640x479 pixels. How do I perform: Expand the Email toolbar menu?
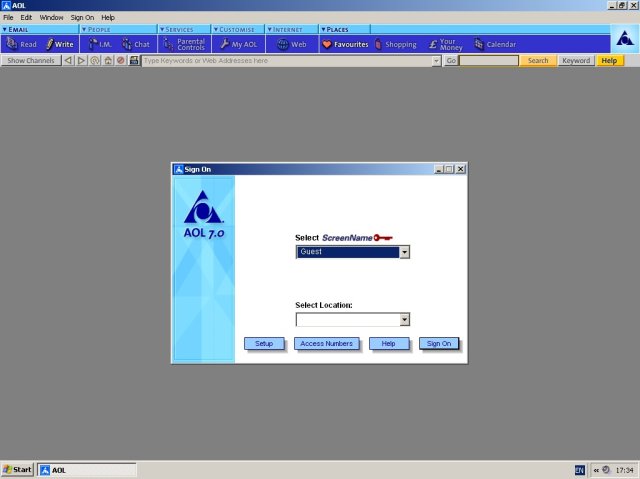click(x=16, y=29)
